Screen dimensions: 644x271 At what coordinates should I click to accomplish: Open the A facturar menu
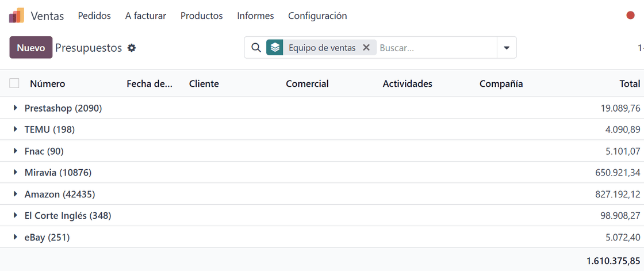pyautogui.click(x=146, y=16)
